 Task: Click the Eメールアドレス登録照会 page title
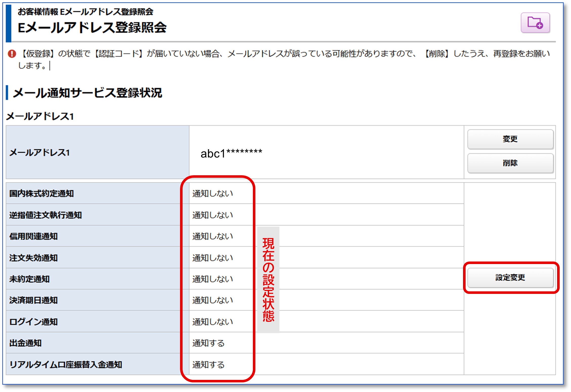92,27
